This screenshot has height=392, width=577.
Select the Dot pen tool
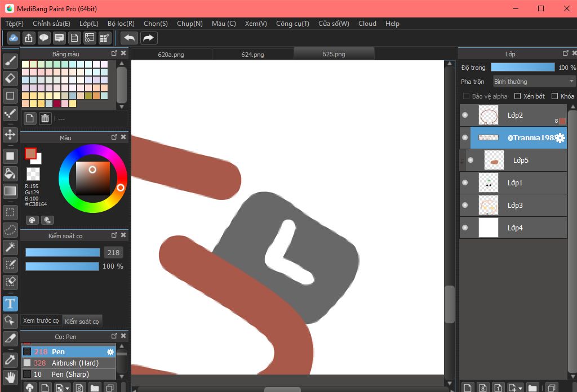point(10,113)
